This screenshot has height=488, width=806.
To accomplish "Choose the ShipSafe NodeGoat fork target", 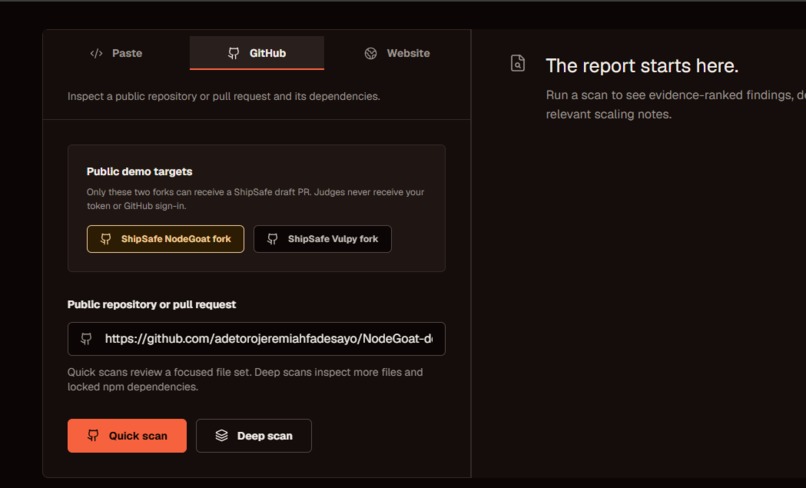I will tap(166, 239).
